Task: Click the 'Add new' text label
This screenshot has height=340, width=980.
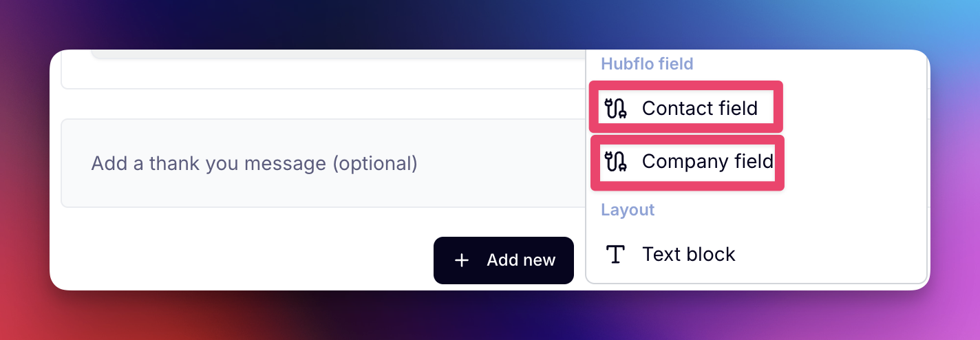Action: coord(521,260)
